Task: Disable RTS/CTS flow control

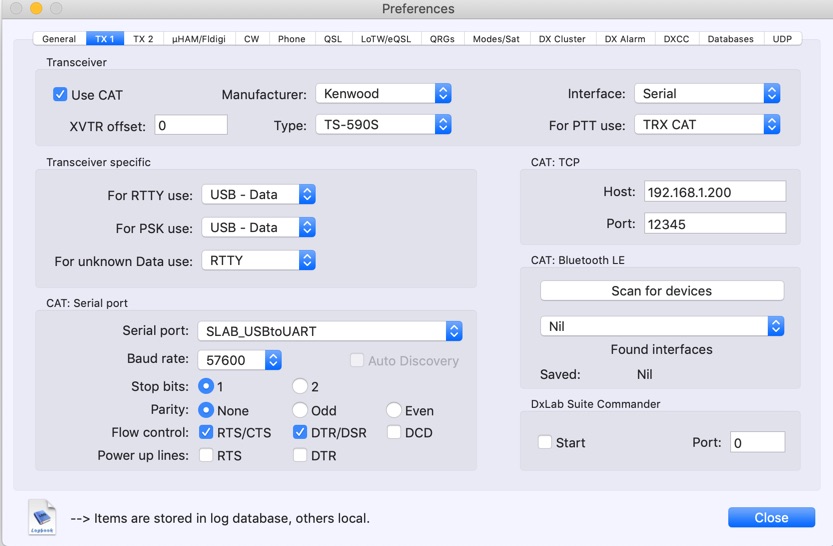Action: click(206, 433)
